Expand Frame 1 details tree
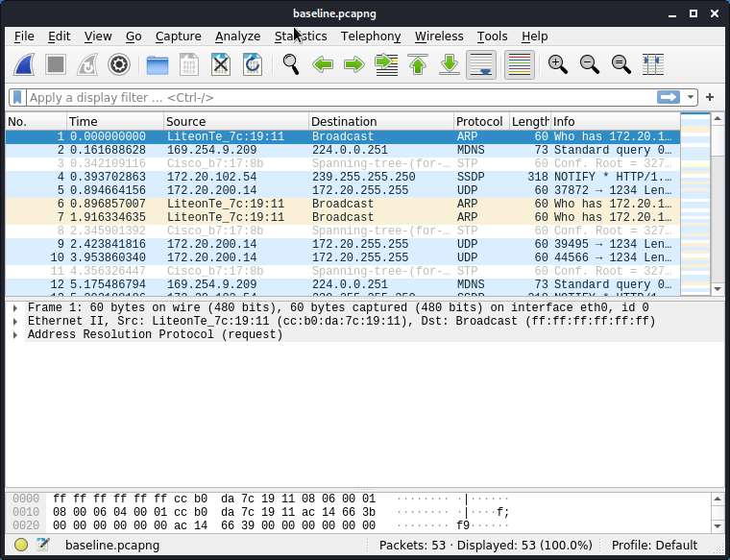730x560 pixels. coord(15,307)
